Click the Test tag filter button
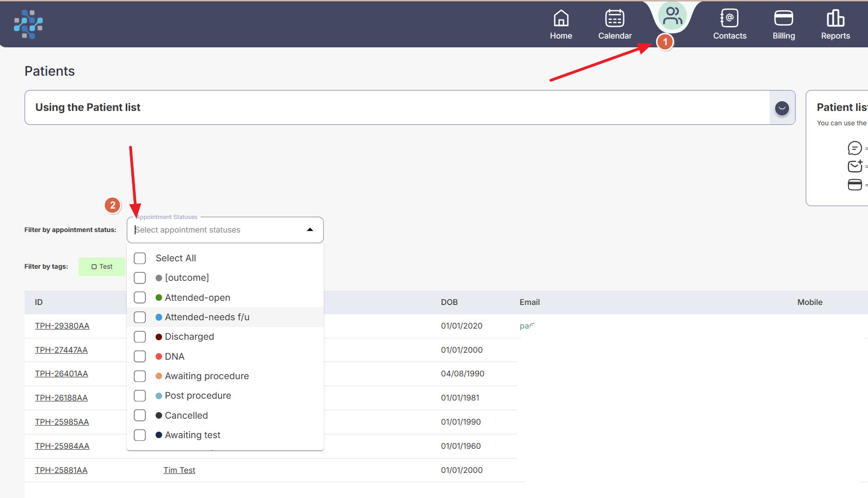The width and height of the screenshot is (868, 498). 102,266
